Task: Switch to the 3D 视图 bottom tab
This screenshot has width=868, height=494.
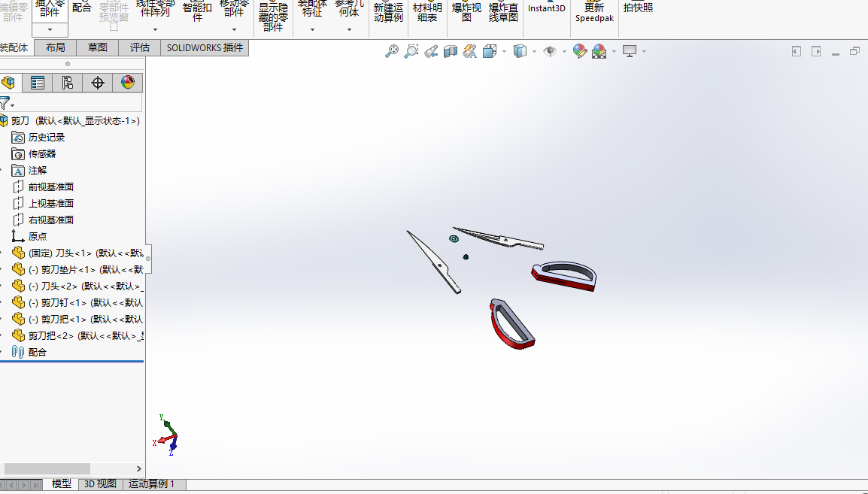Action: 100,484
